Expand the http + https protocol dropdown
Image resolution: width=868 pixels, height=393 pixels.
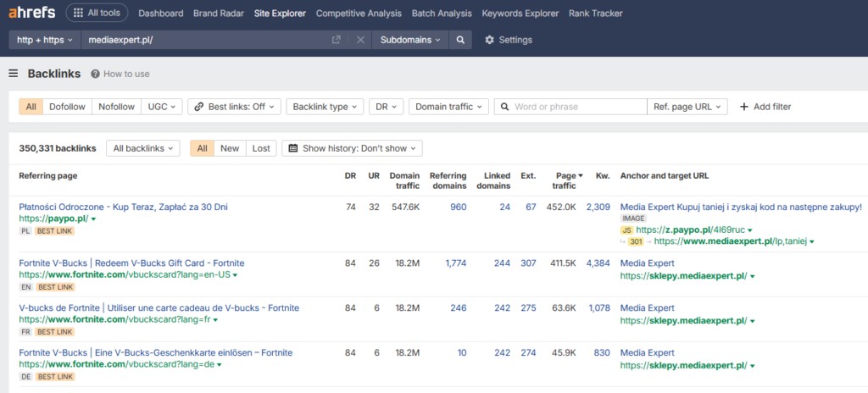point(44,40)
